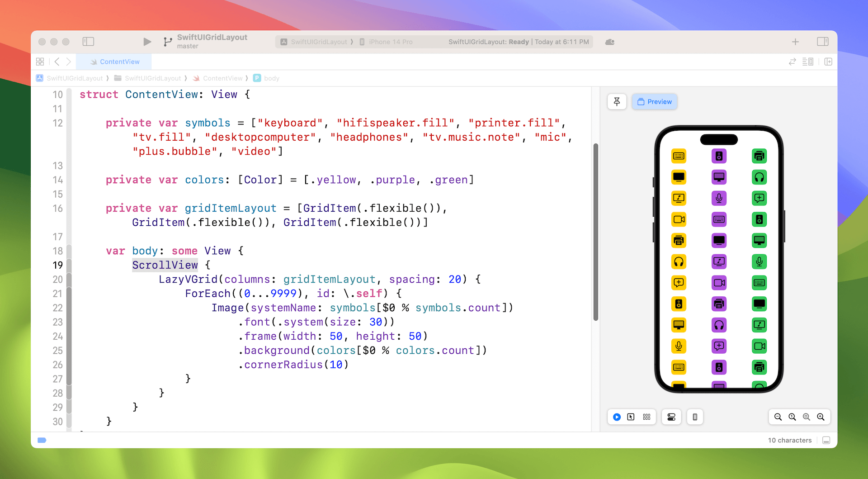The image size is (868, 479).
Task: Run the project with the play button
Action: tap(147, 42)
